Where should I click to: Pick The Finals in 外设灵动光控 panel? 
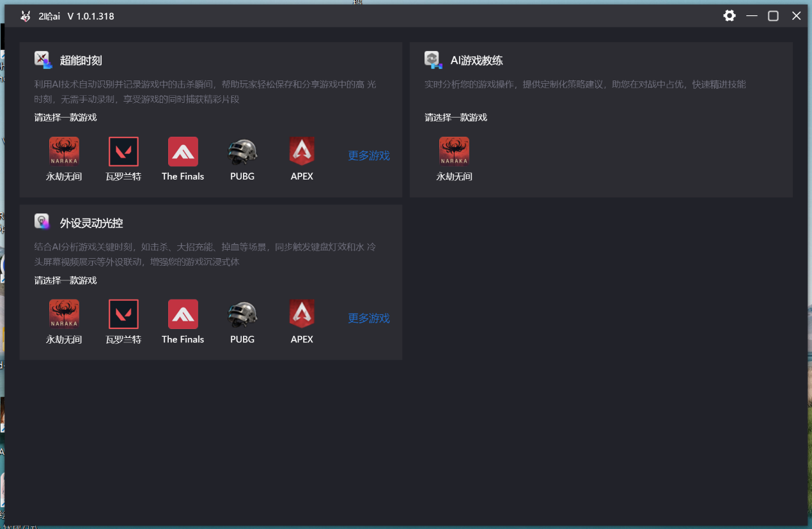pyautogui.click(x=183, y=314)
